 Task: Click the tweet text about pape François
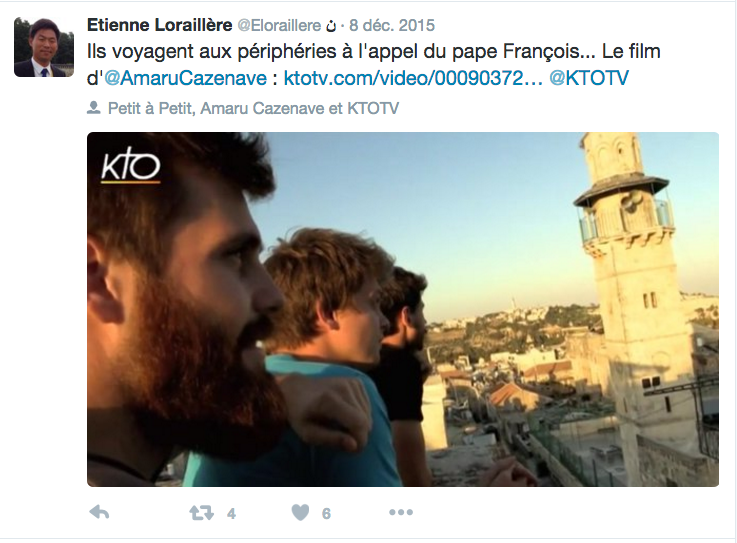374,65
